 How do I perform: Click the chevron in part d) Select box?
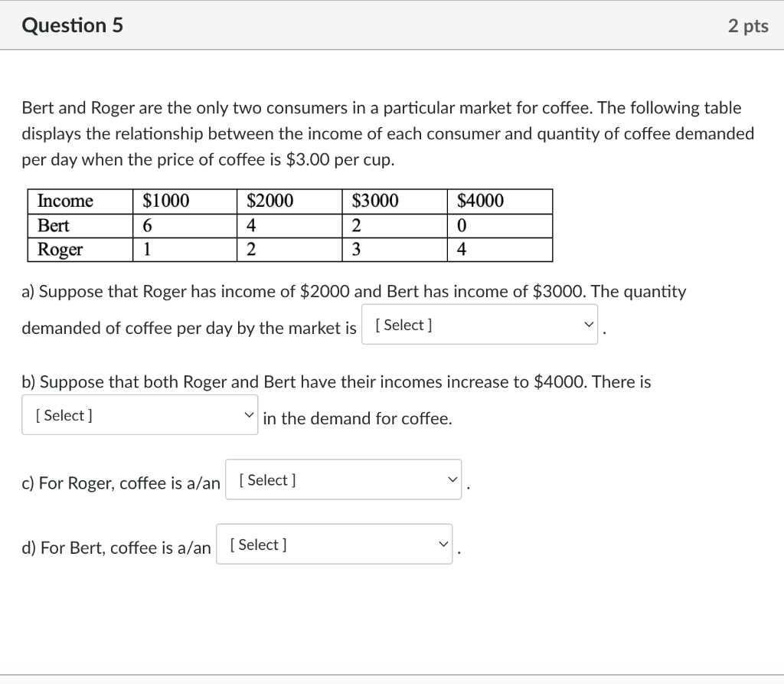pos(443,543)
